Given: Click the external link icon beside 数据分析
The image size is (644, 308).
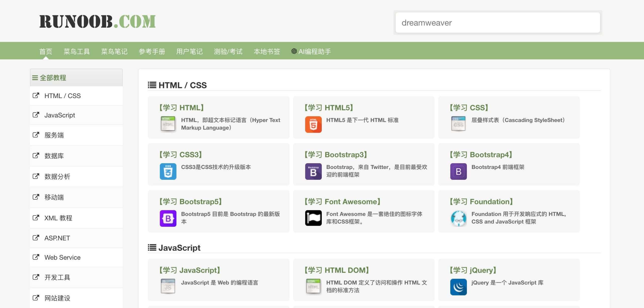Looking at the screenshot, I should click(36, 176).
